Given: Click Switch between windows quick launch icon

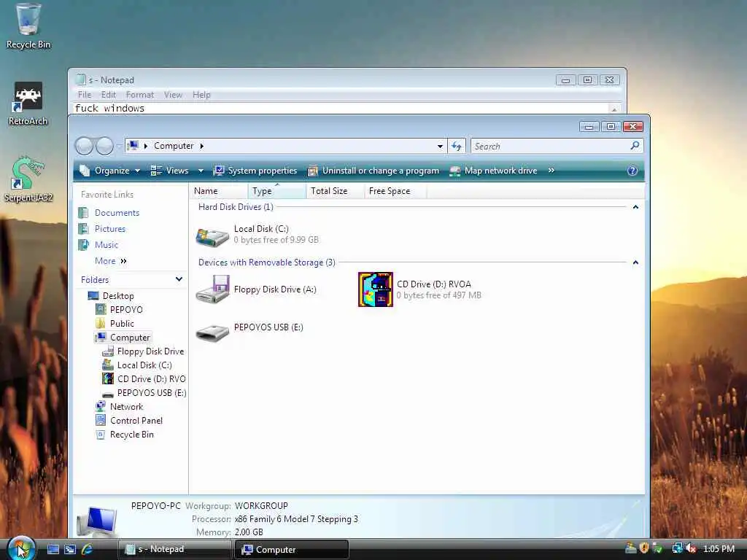Looking at the screenshot, I should pos(70,549).
